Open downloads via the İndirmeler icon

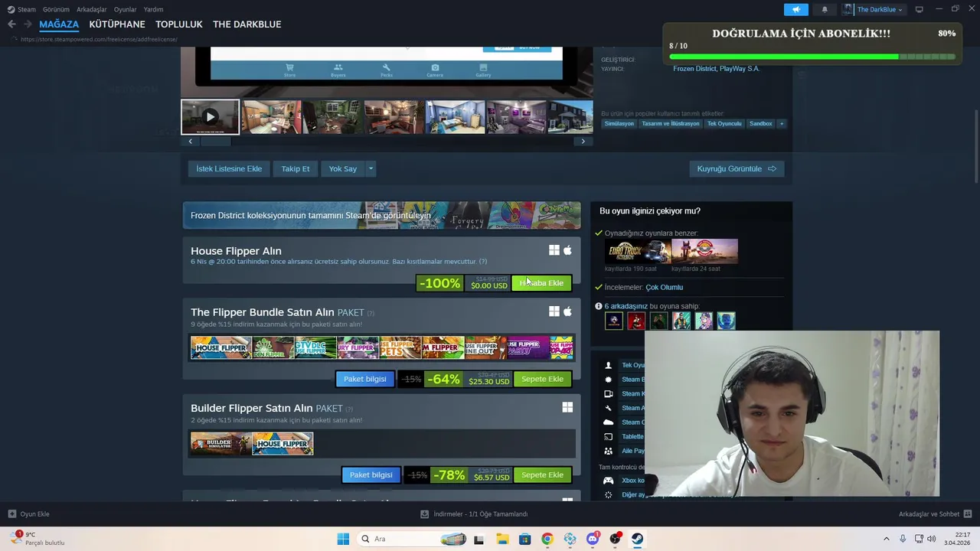(x=425, y=514)
